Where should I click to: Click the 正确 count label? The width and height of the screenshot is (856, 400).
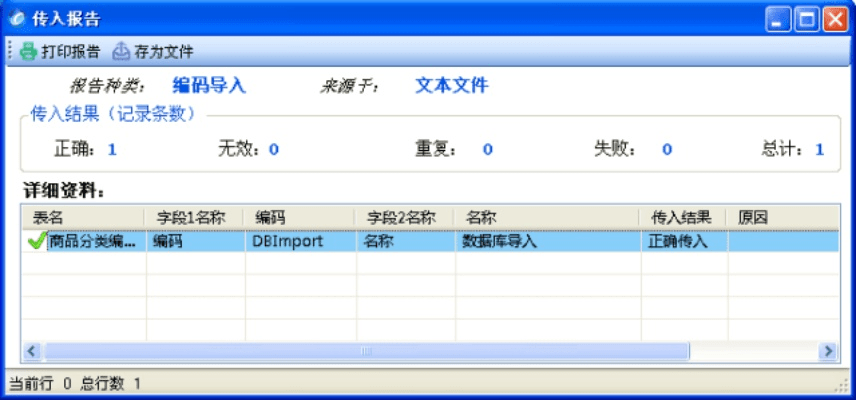click(76, 149)
